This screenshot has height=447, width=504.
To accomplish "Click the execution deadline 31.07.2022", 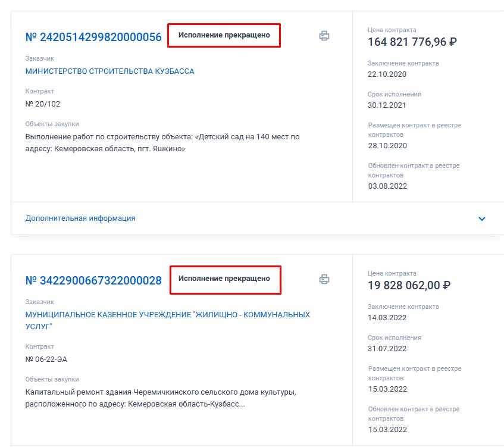I will (387, 349).
